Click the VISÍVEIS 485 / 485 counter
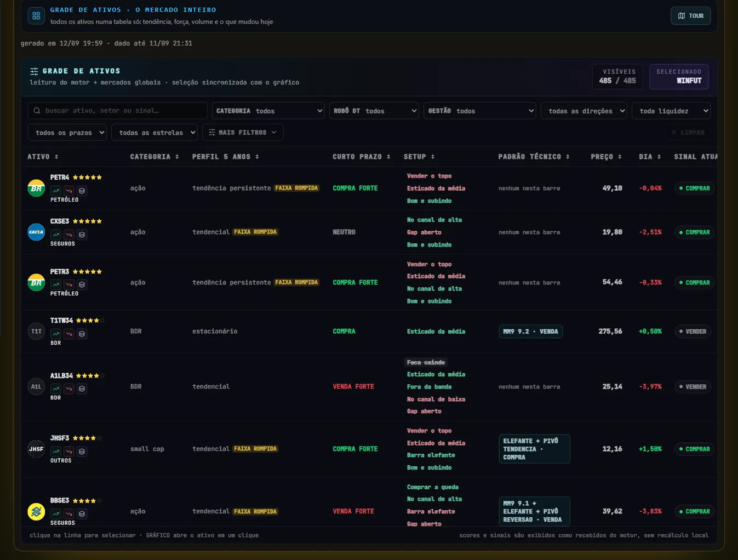The width and height of the screenshot is (738, 560). [618, 76]
